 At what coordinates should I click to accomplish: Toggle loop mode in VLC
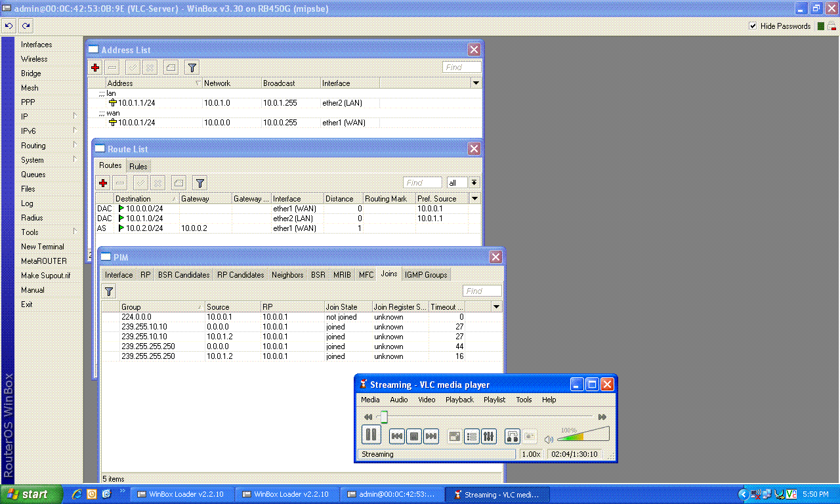pyautogui.click(x=513, y=436)
